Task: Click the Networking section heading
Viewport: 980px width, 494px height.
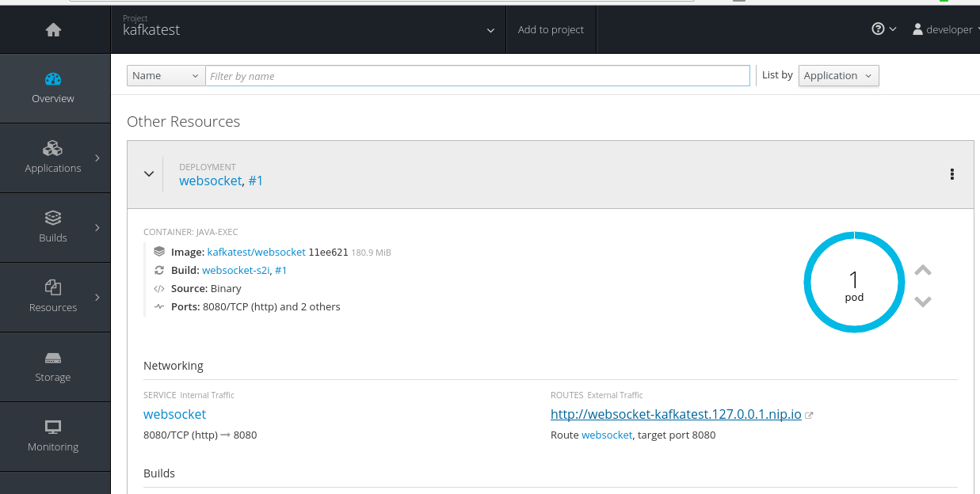Action: [174, 366]
